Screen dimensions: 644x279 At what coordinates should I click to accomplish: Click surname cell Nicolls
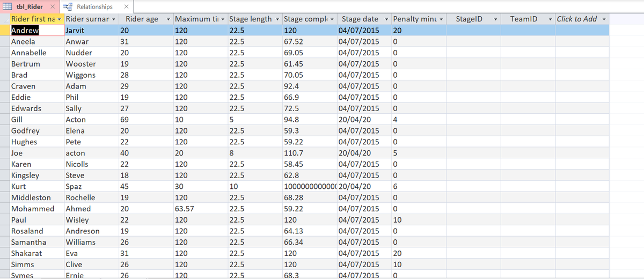[91, 164]
